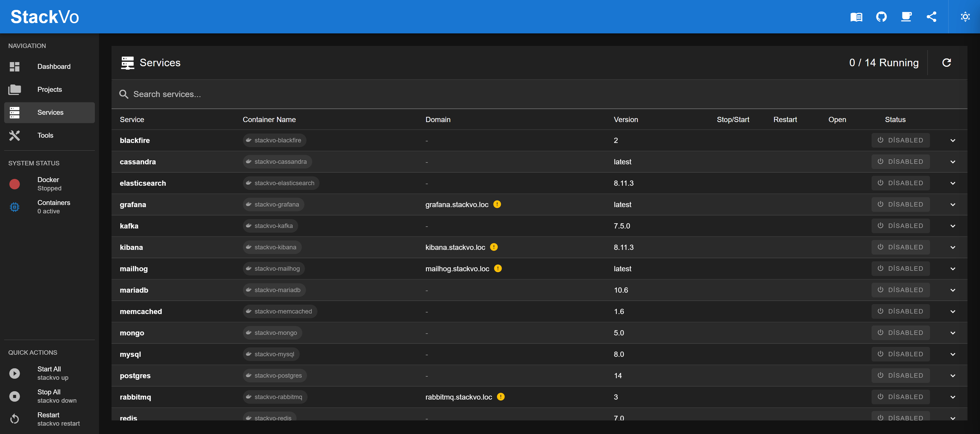Screen dimensions: 980x434
Task: Click the Docker Stopped status indicator
Action: tap(14, 184)
